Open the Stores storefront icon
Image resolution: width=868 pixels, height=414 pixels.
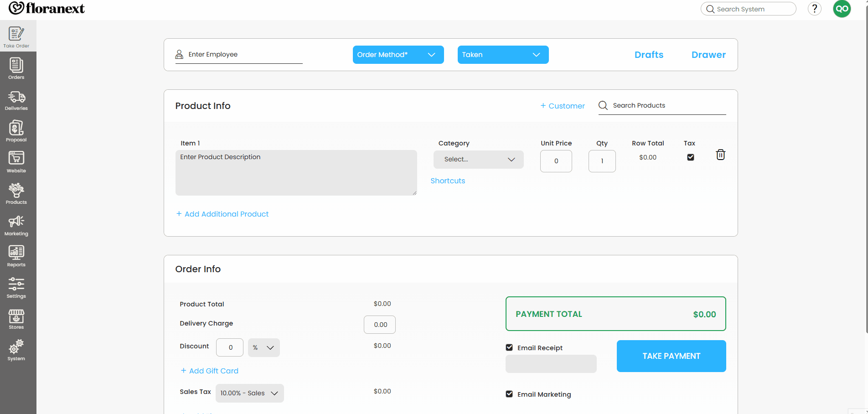16,316
